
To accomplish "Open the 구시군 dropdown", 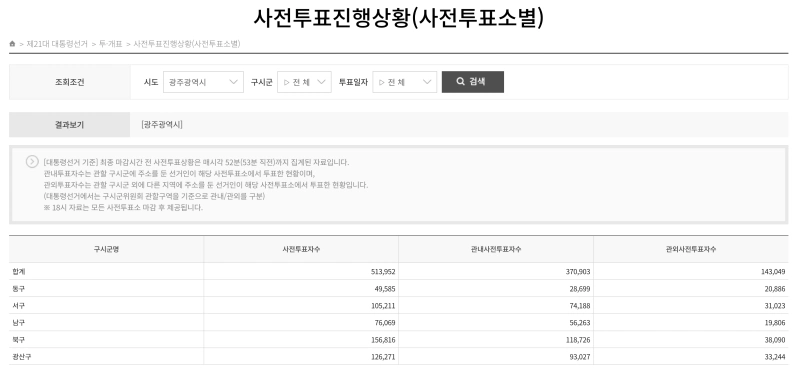I will tap(304, 82).
